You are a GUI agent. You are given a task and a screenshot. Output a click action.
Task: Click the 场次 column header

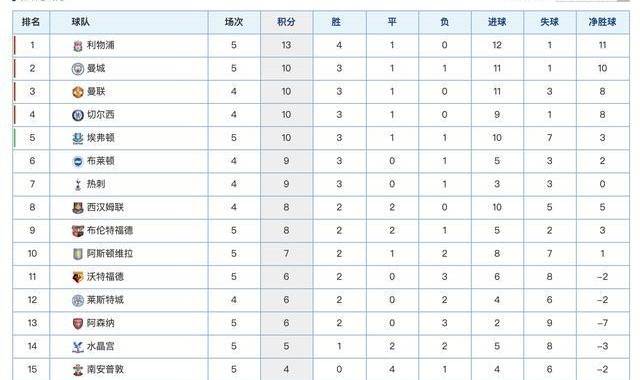(234, 22)
